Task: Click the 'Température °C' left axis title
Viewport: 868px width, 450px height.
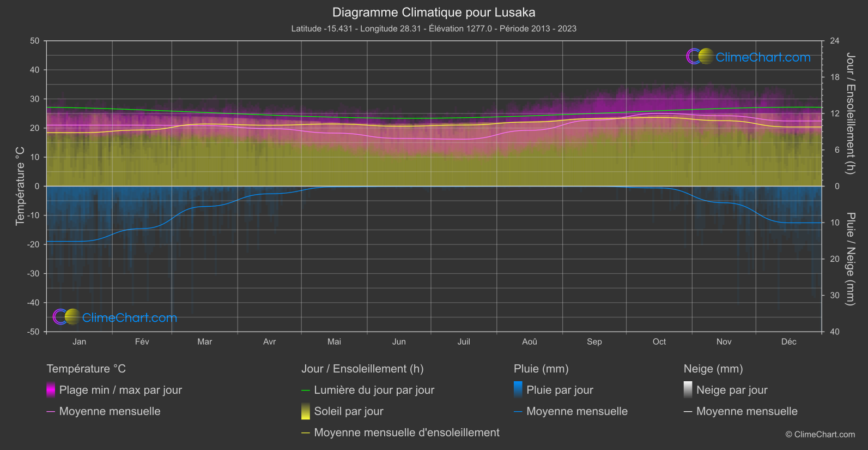Action: click(20, 186)
